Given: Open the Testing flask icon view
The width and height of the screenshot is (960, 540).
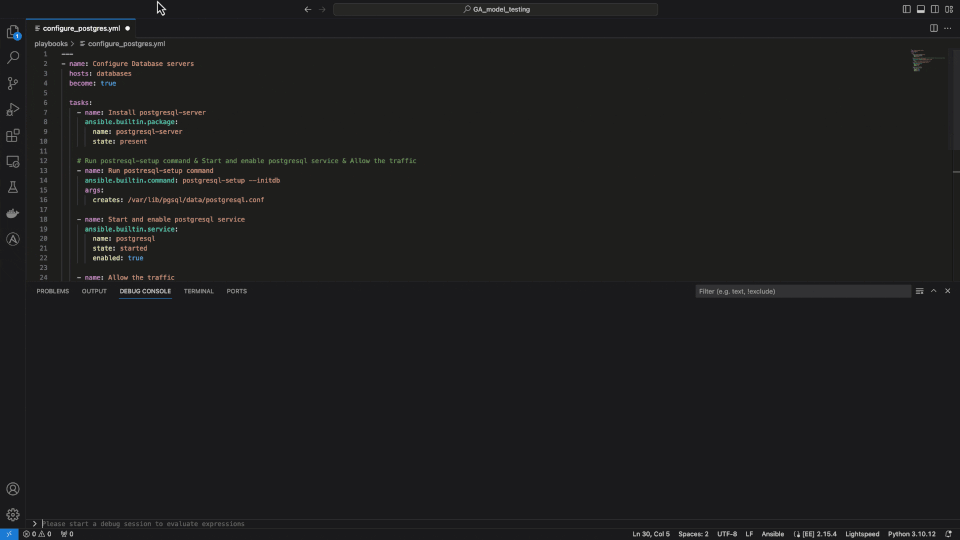Looking at the screenshot, I should pos(13,187).
